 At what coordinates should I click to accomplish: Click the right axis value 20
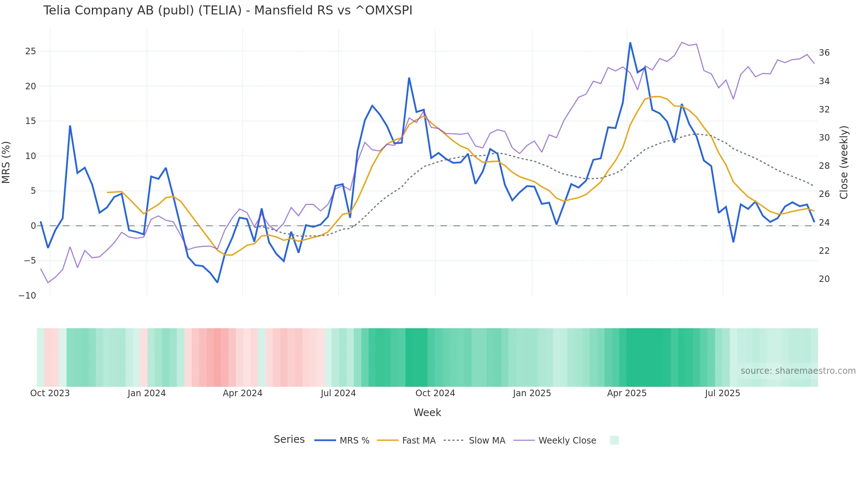(824, 279)
